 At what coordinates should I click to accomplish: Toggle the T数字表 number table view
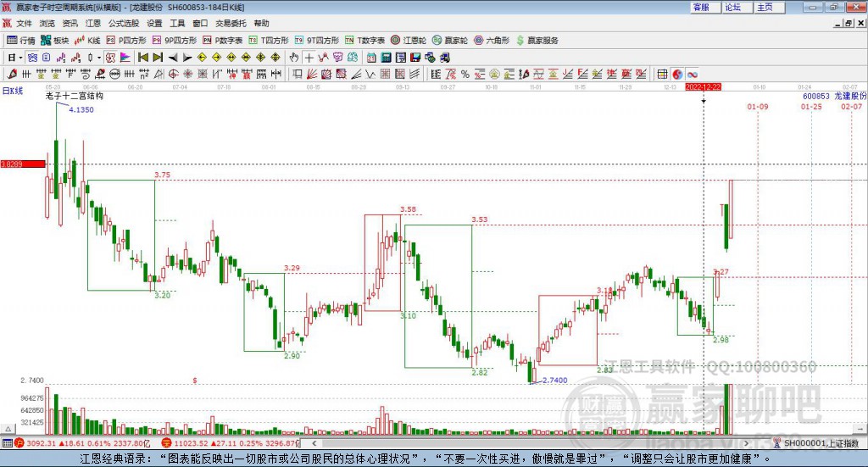pyautogui.click(x=364, y=40)
